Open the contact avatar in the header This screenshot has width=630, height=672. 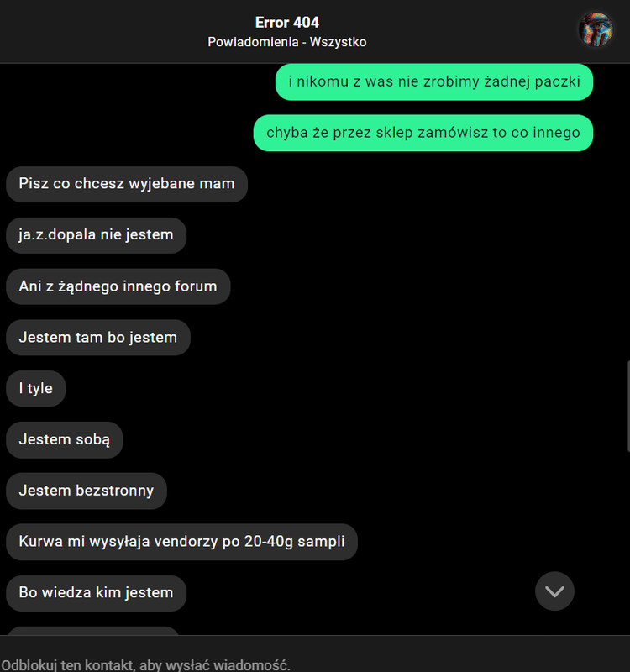point(596,29)
